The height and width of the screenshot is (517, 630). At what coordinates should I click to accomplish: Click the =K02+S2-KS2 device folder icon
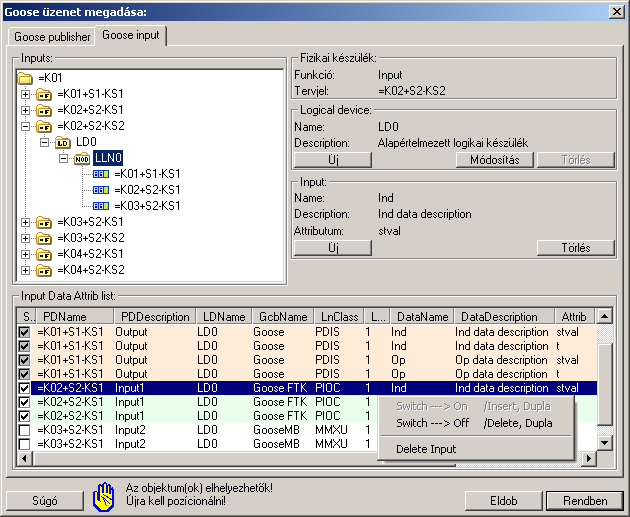[x=44, y=126]
